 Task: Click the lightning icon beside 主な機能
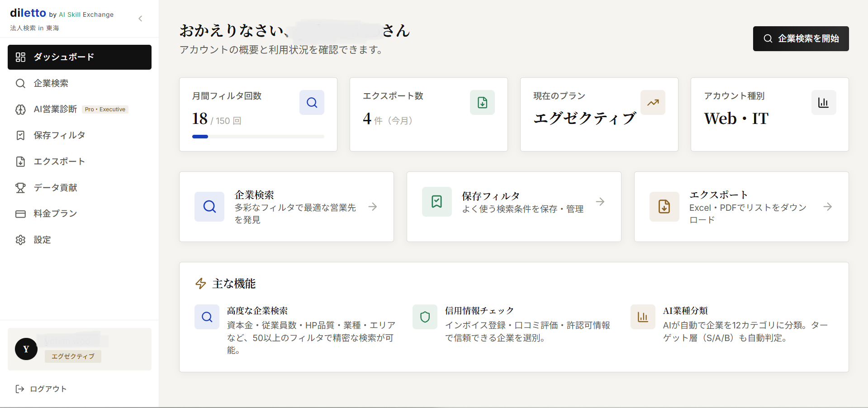pos(201,284)
